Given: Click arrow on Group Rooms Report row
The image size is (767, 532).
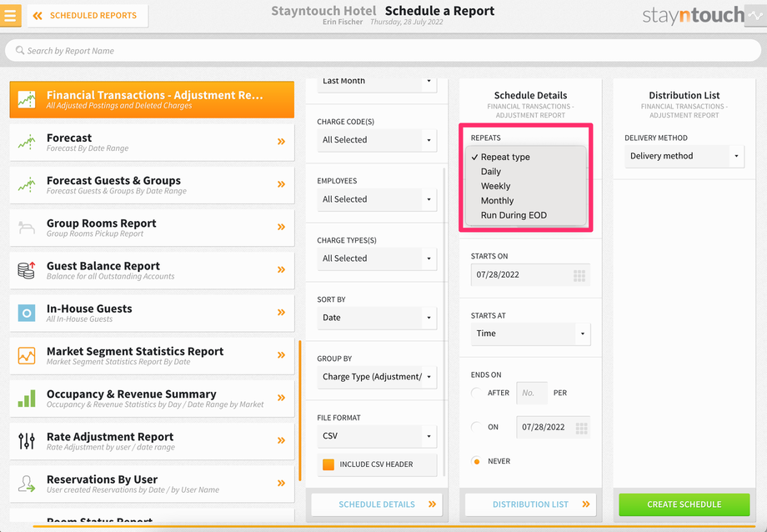Looking at the screenshot, I should [x=281, y=227].
